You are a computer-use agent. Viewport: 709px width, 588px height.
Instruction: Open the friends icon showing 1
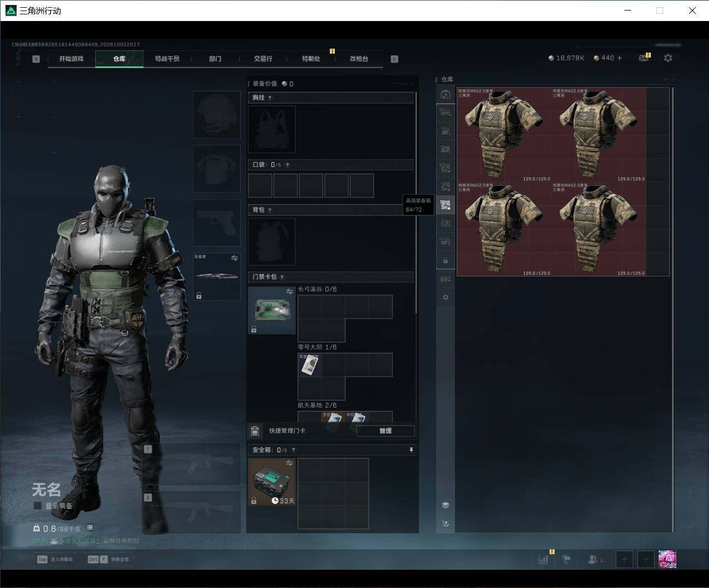click(595, 559)
